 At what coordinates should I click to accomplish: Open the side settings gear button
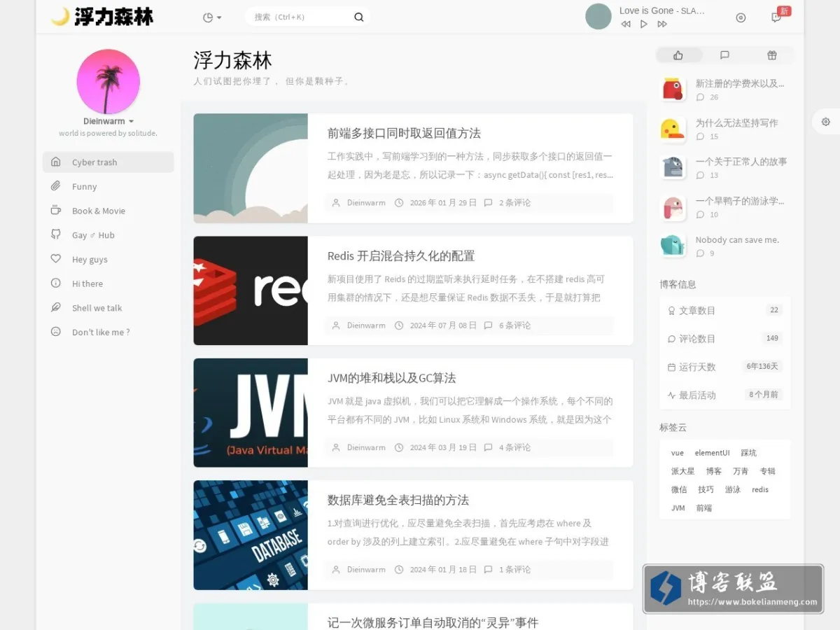pyautogui.click(x=826, y=122)
